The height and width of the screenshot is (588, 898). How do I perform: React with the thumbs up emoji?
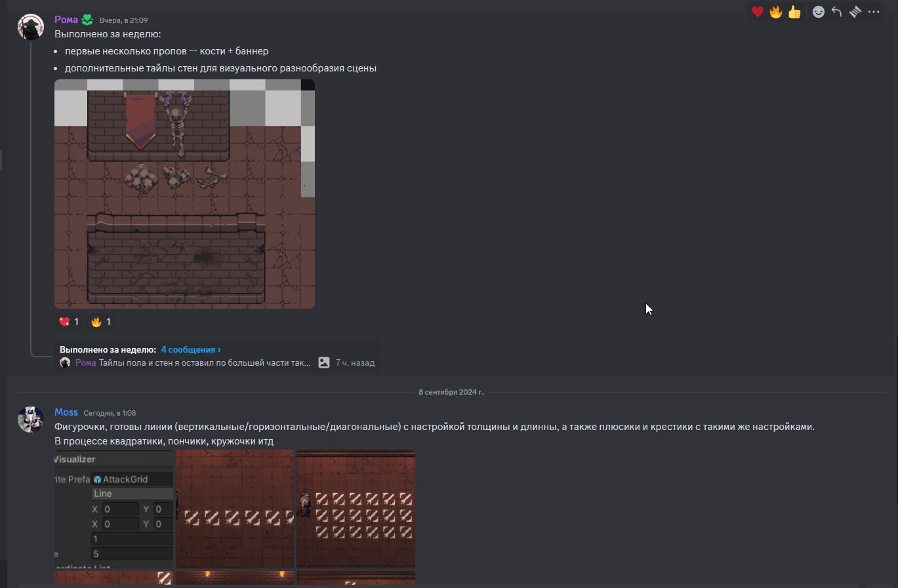click(794, 12)
